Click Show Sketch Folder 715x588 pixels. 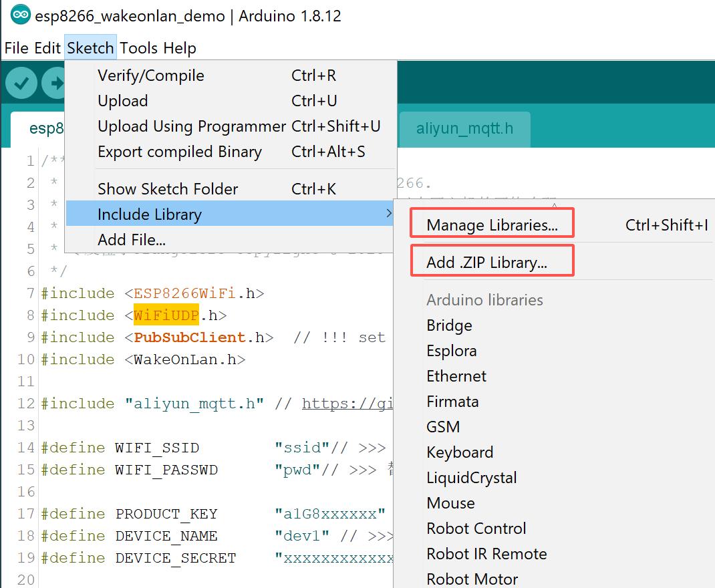coord(168,189)
